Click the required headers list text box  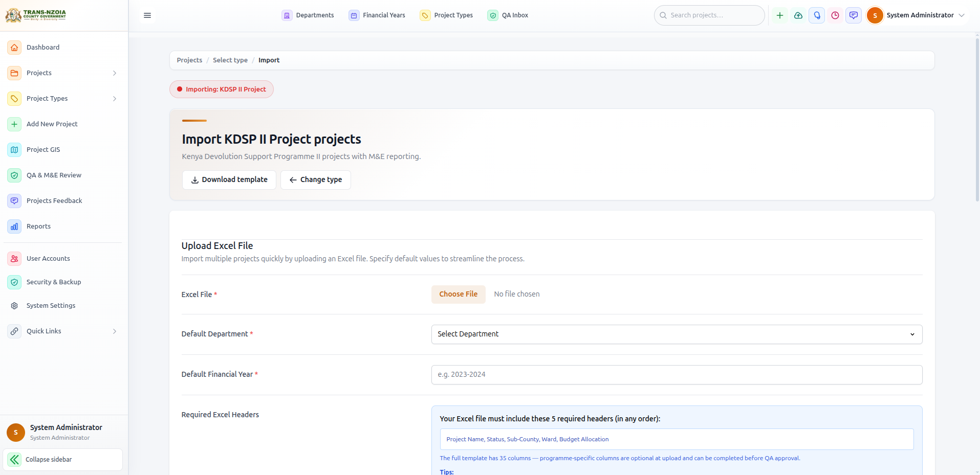coord(677,439)
